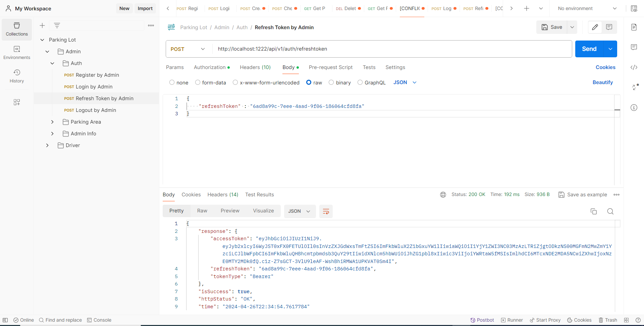The image size is (644, 326).
Task: Open the request info icon
Action: [x=634, y=108]
